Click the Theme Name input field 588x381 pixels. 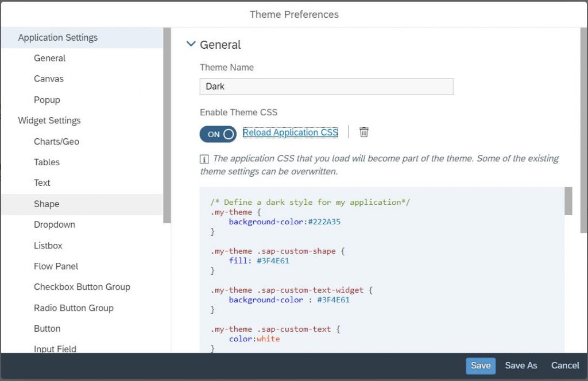point(326,87)
